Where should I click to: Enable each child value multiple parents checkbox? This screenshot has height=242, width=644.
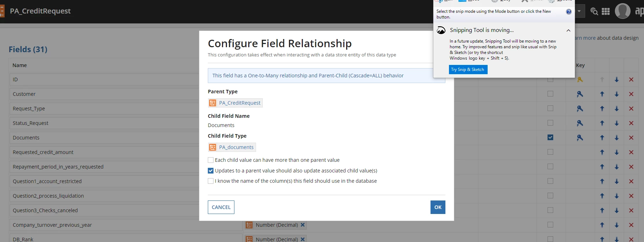(x=211, y=160)
